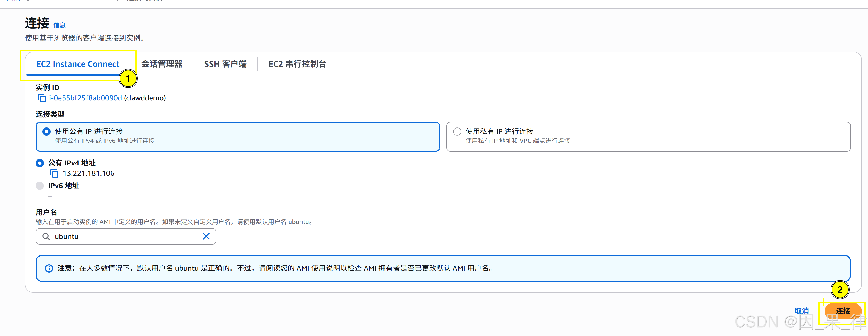Select connect using public IP option
The image size is (868, 336).
point(47,132)
